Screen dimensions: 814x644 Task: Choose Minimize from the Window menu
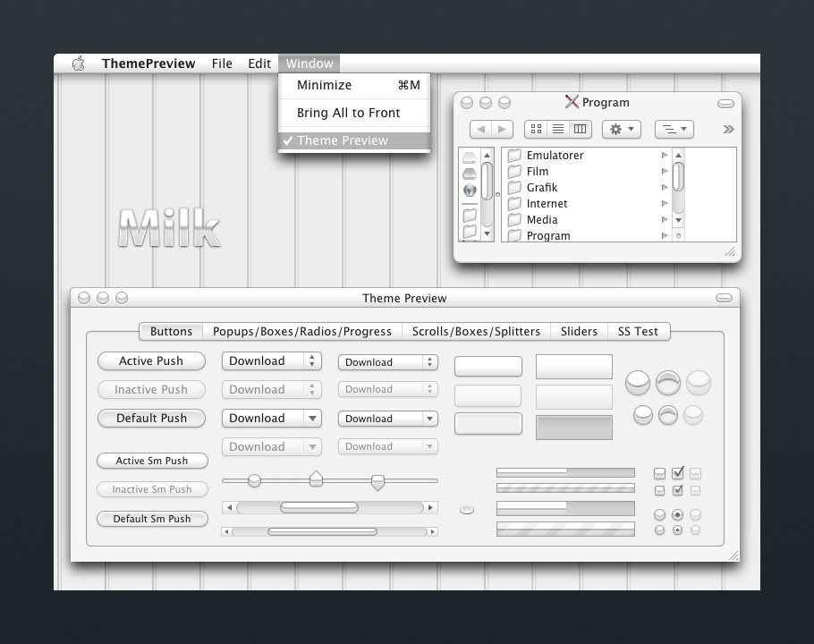tap(324, 85)
